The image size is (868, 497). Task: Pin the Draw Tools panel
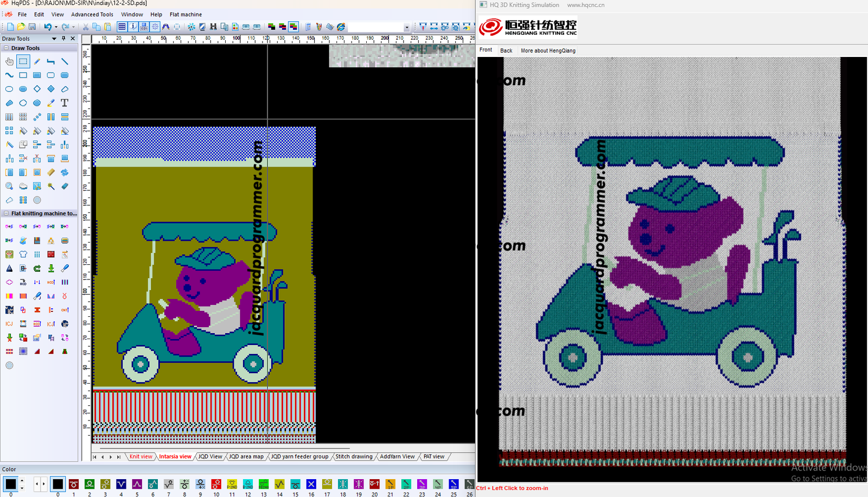63,39
